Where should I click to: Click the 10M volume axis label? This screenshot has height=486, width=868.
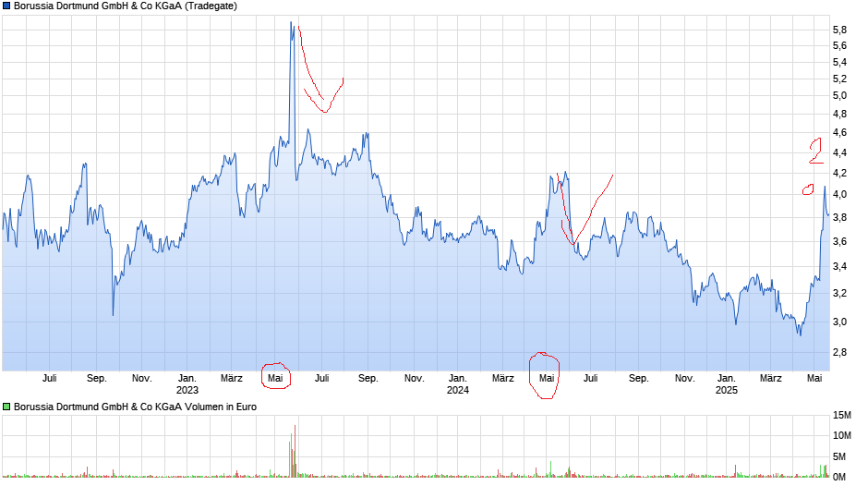[842, 435]
